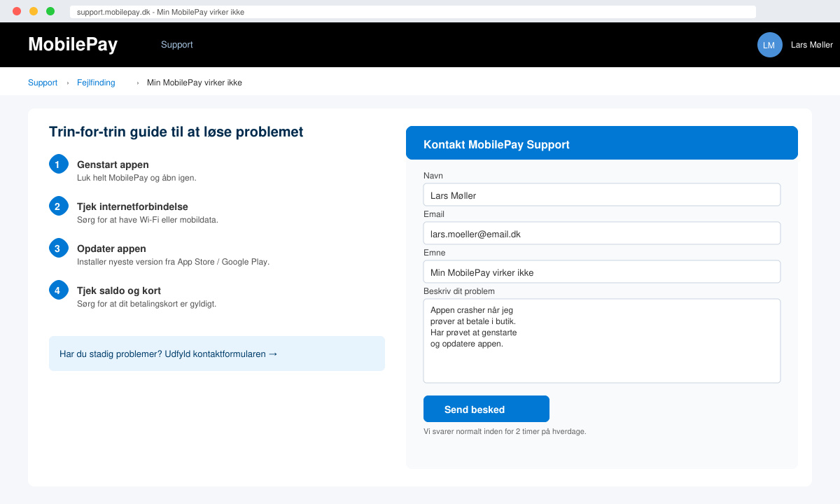Follow the Udfyld kontaktformularen prompt
Viewport: 840px width, 504px height.
point(217,353)
